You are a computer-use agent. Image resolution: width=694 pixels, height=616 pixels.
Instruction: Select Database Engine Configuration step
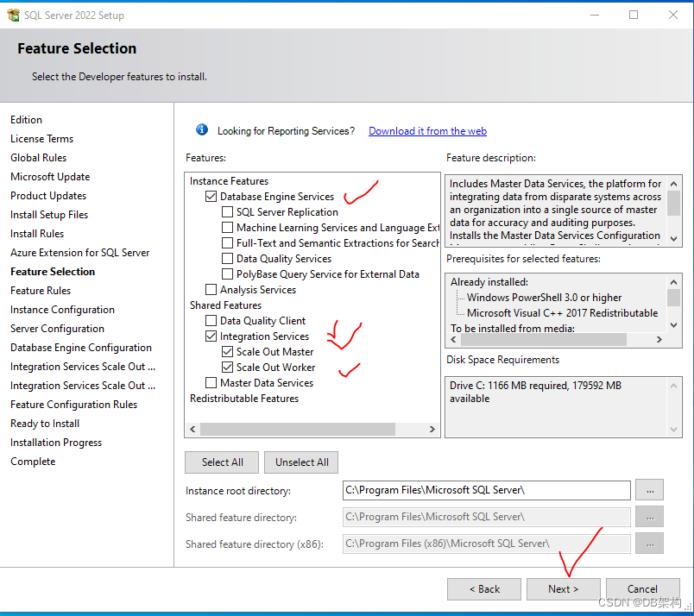pos(81,348)
